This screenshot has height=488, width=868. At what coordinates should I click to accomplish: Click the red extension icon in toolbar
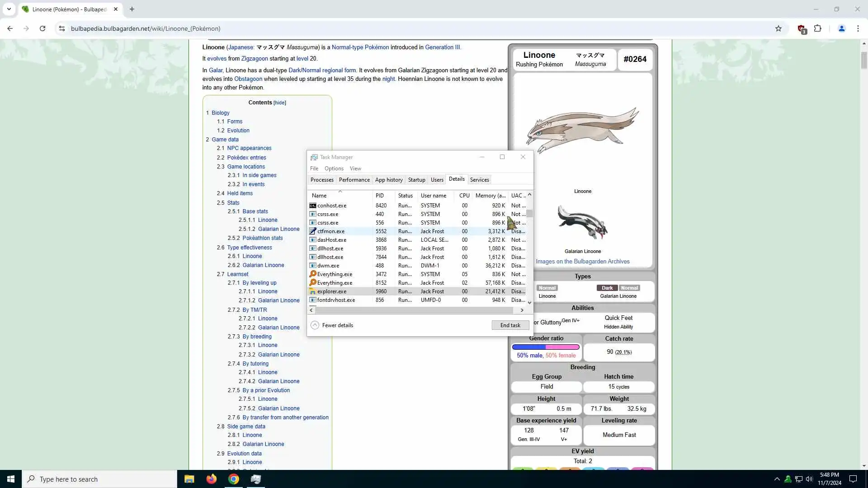tap(802, 29)
